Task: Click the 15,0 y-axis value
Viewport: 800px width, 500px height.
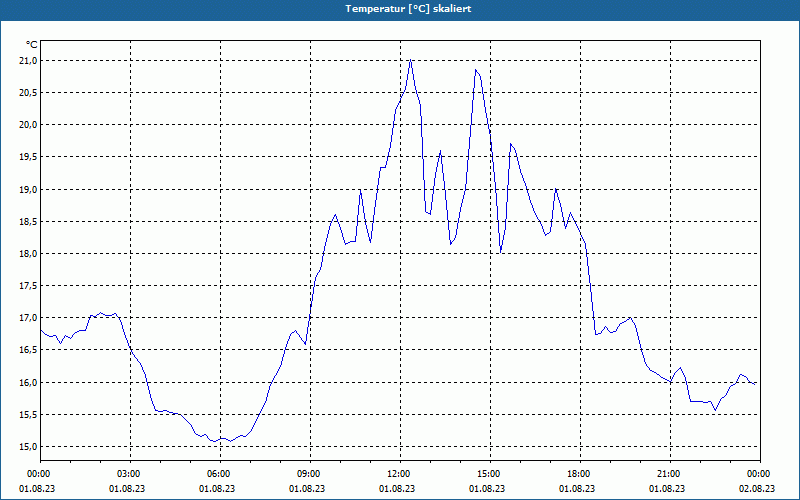Action: click(x=28, y=446)
